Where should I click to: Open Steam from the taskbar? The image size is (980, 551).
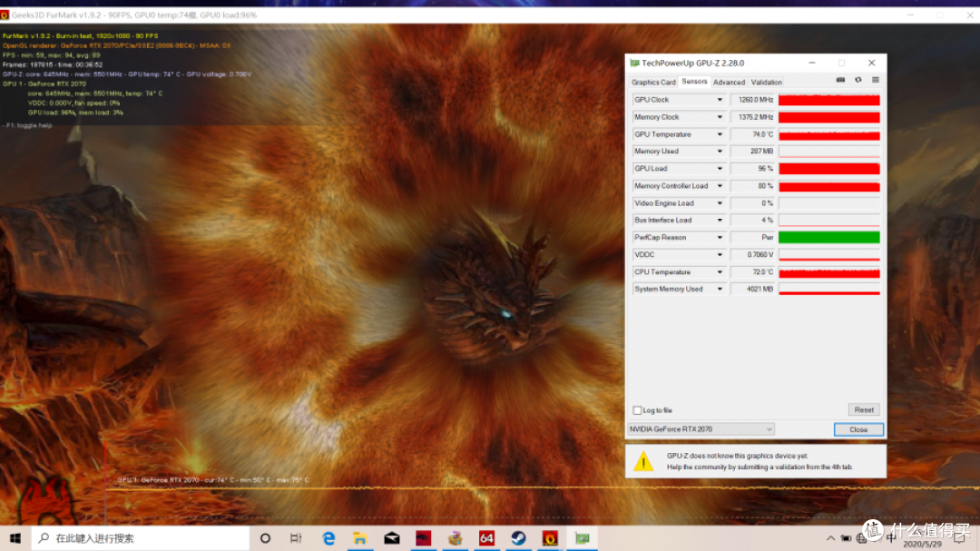point(518,538)
